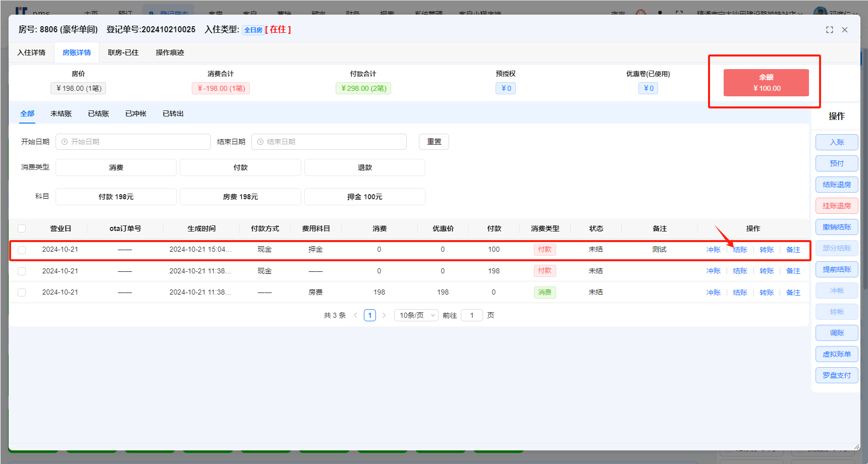This screenshot has width=868, height=464.
Task: Click the red 挂账退房 button
Action: [836, 206]
